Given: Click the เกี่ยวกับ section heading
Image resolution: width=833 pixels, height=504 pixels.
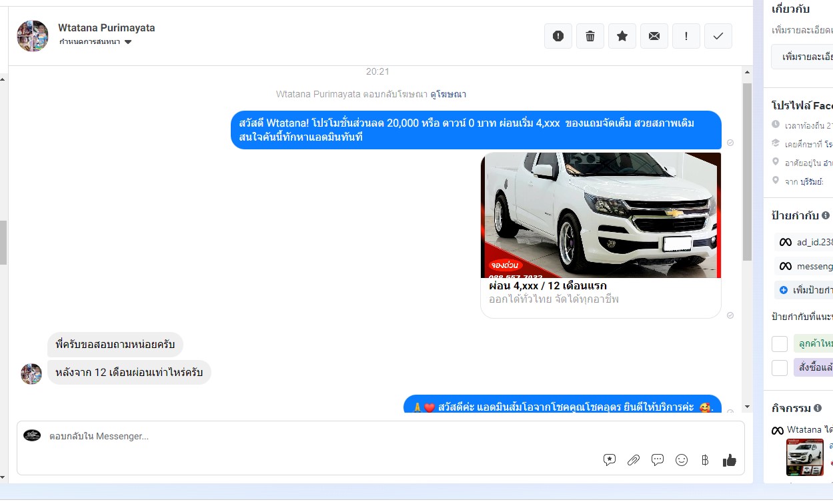Looking at the screenshot, I should pyautogui.click(x=790, y=9).
